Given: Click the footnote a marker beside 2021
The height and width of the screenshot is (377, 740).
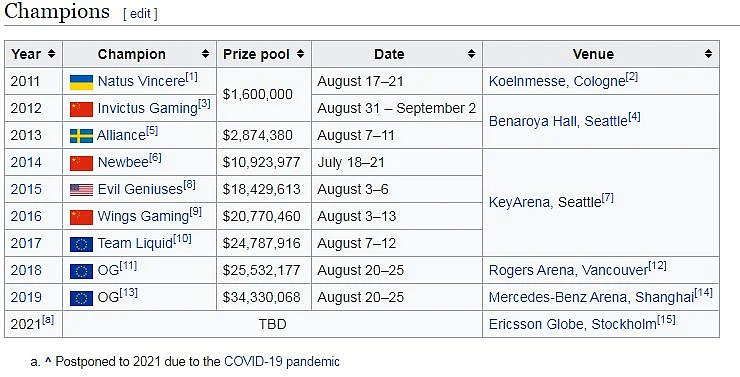Looking at the screenshot, I should click(48, 320).
